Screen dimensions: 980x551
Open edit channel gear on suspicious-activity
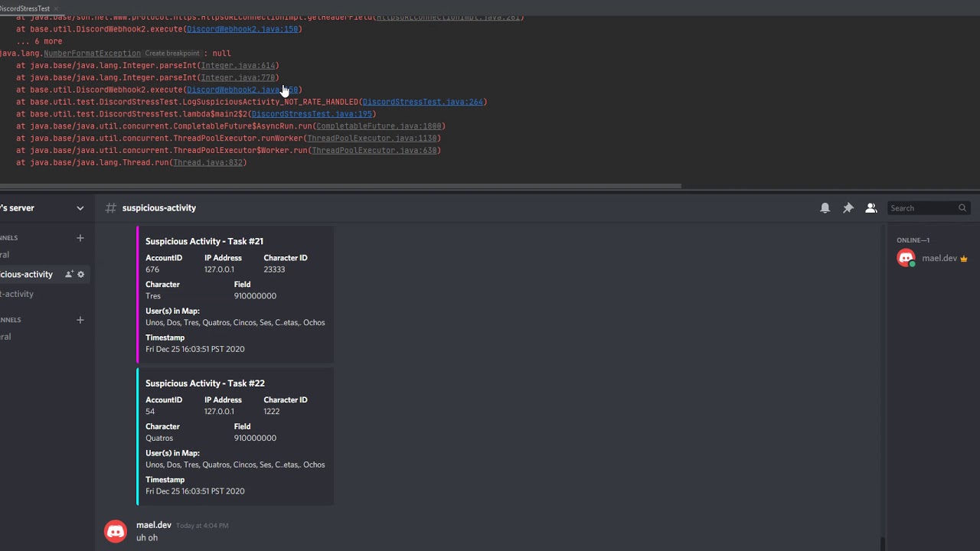click(81, 274)
